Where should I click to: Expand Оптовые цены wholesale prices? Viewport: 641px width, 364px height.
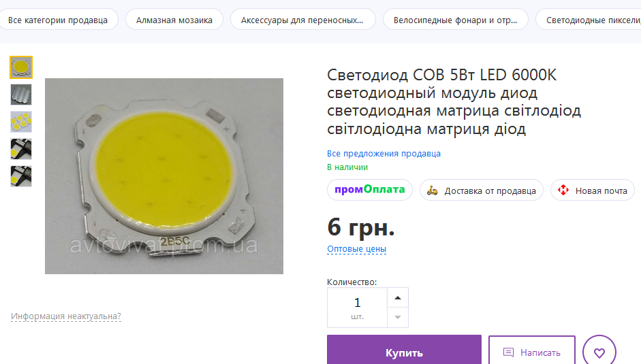click(x=356, y=249)
